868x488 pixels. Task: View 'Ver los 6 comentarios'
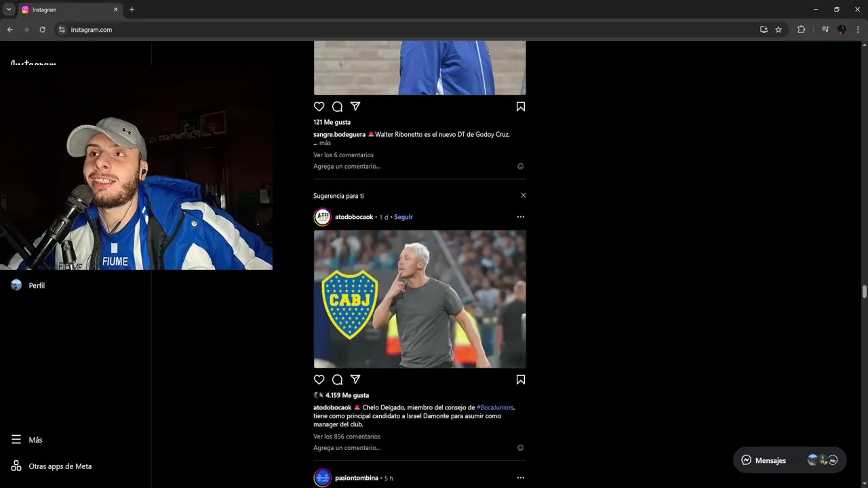click(343, 155)
